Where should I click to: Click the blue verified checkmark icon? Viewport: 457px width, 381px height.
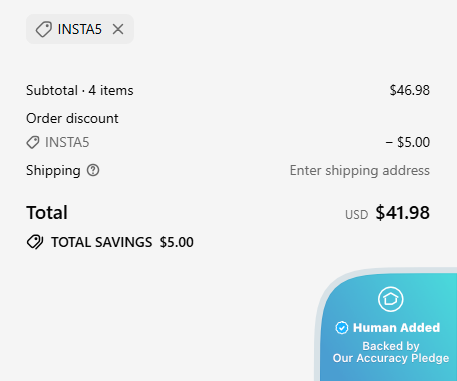[342, 328]
